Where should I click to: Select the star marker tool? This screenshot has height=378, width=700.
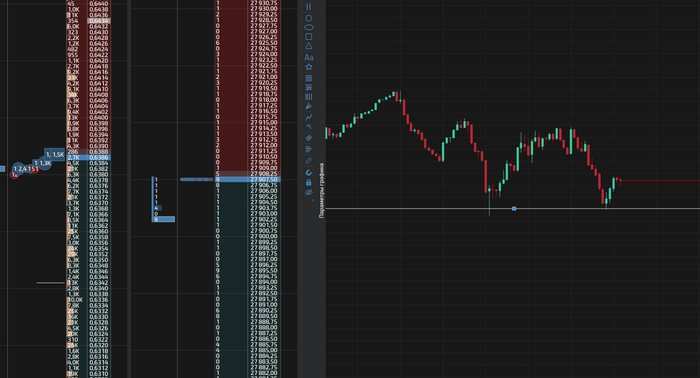click(x=308, y=67)
